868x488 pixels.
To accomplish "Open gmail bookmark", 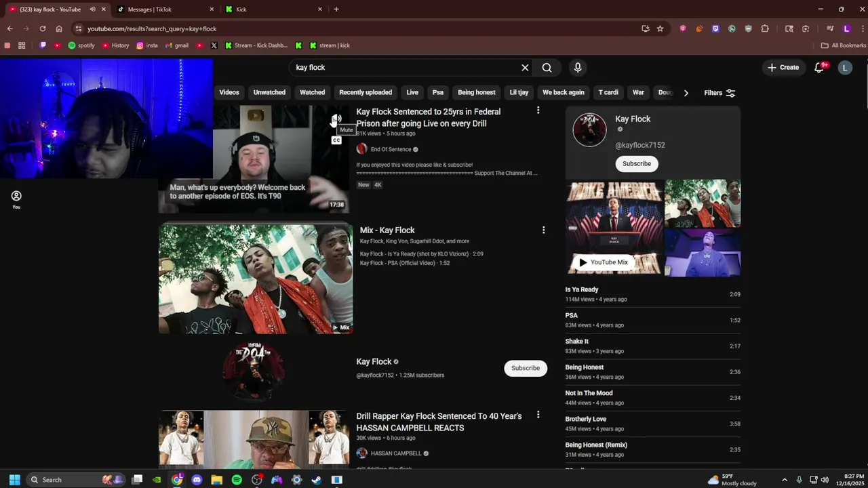I will tap(176, 45).
